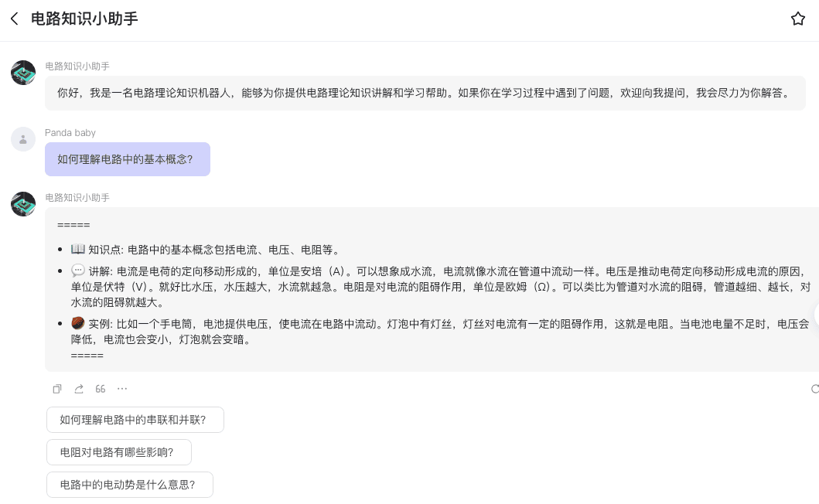Screen dimensions: 819x504
Task: Click the Panda baby user avatar
Action: point(23,139)
